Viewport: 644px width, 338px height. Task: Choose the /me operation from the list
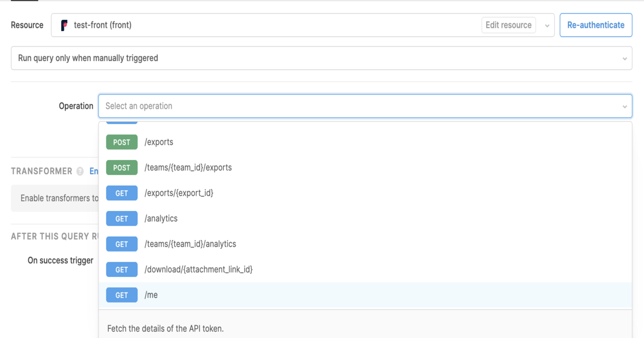151,295
